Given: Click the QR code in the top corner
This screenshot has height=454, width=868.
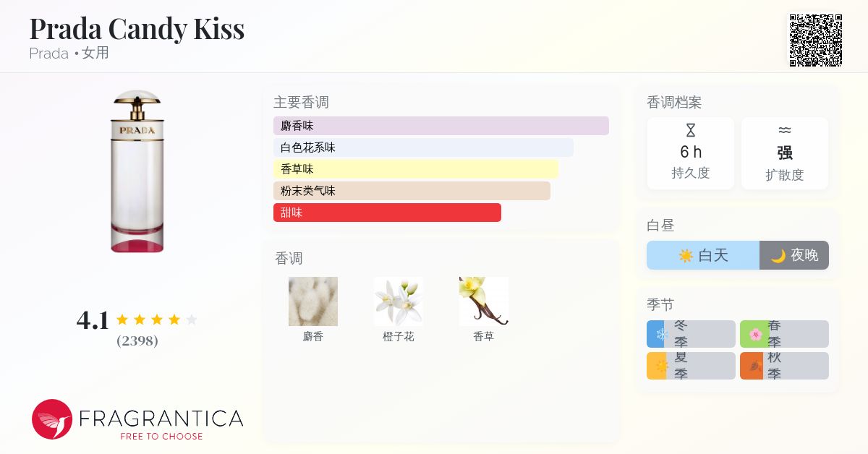Looking at the screenshot, I should click(815, 40).
